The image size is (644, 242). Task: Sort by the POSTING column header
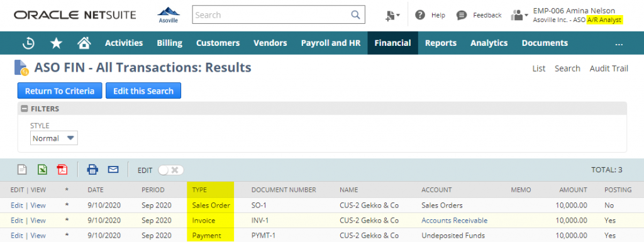618,190
